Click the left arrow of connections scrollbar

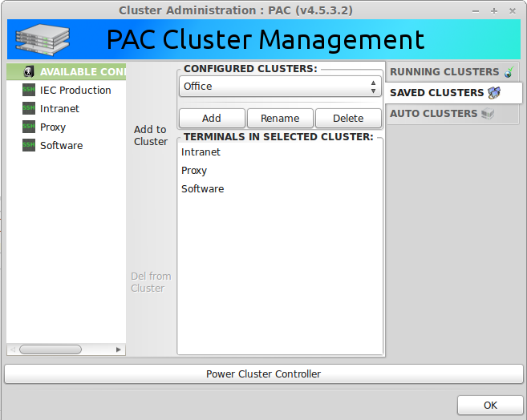[x=13, y=349]
